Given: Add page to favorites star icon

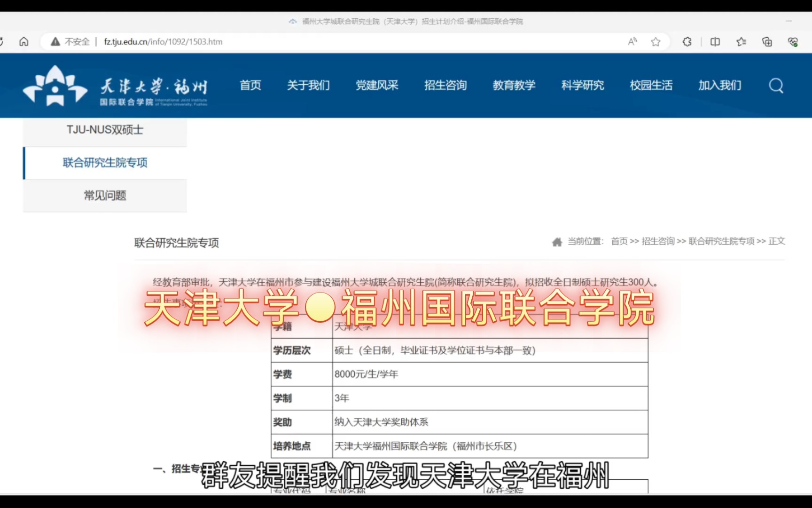Looking at the screenshot, I should coord(656,42).
